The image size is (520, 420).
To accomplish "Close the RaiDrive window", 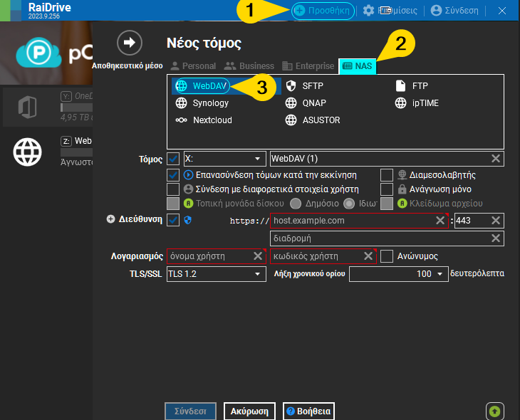I will [502, 11].
